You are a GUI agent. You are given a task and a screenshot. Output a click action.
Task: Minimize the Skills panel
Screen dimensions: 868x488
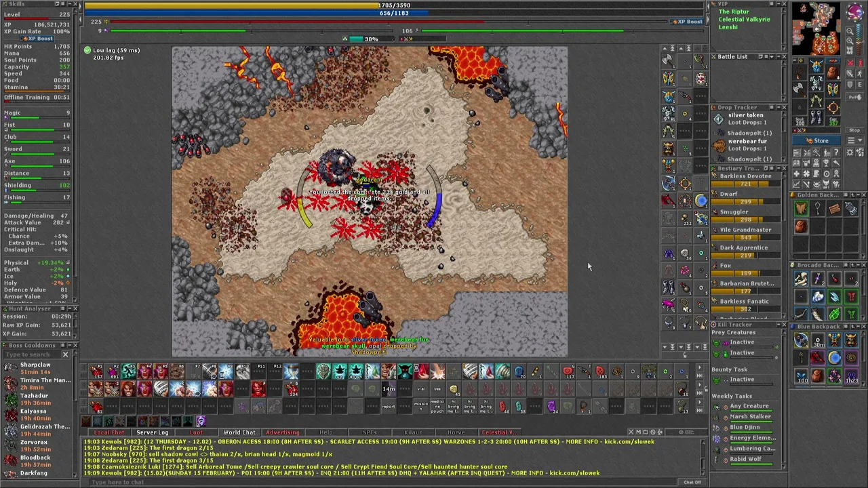tap(70, 4)
